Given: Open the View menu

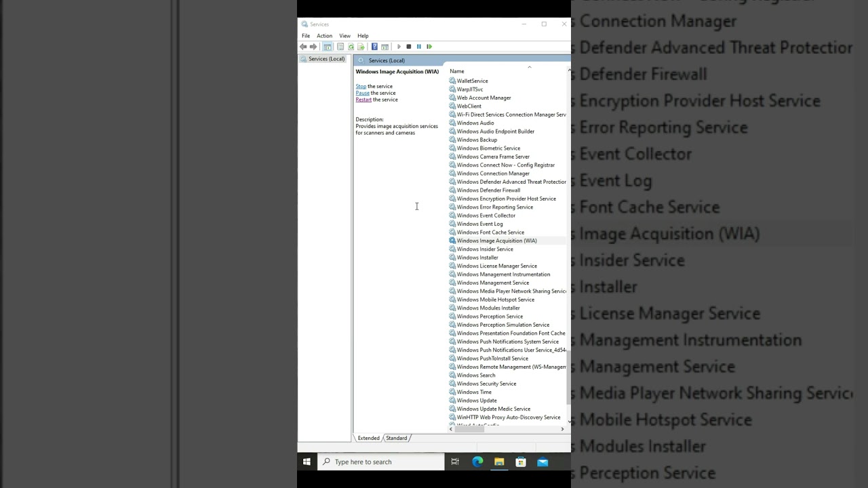Looking at the screenshot, I should click(x=344, y=36).
